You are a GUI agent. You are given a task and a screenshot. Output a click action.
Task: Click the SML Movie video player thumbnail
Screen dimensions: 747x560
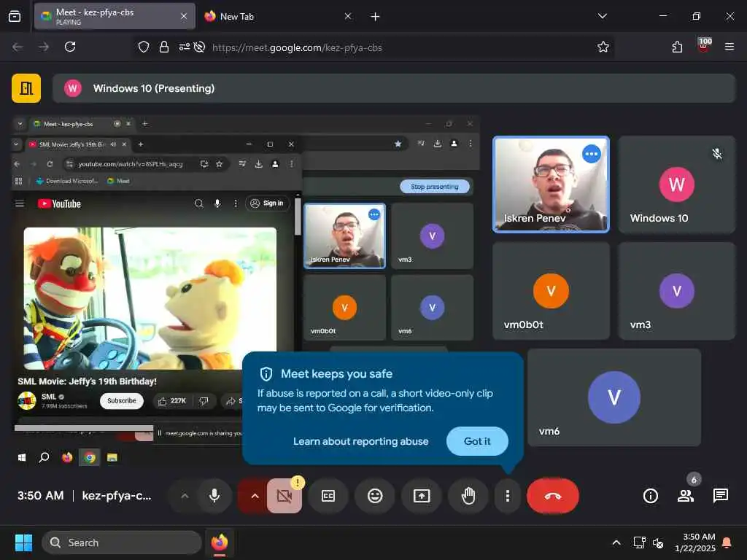click(150, 298)
